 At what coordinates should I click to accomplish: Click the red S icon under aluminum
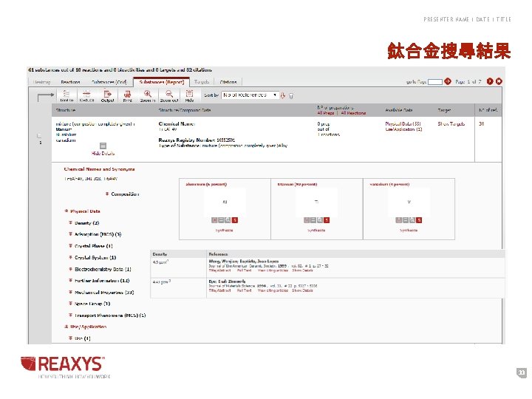tap(235, 220)
